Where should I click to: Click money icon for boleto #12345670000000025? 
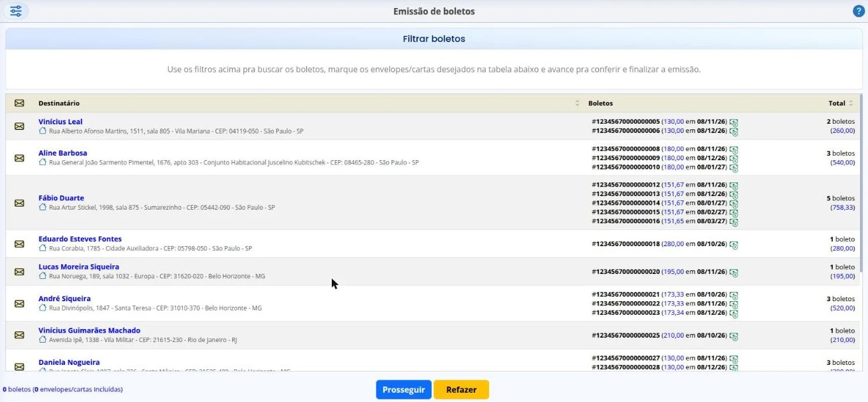[x=734, y=336]
